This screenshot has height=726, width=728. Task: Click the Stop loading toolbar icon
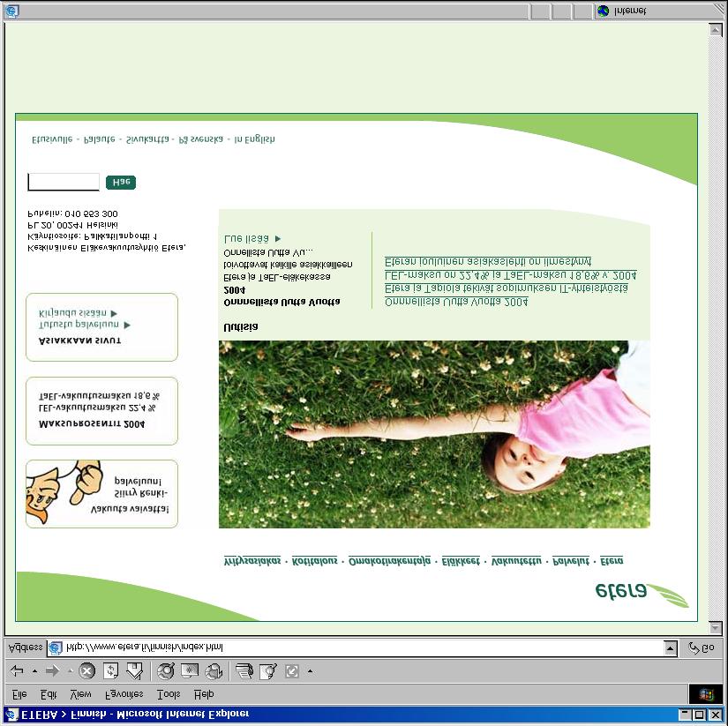pyautogui.click(x=86, y=670)
